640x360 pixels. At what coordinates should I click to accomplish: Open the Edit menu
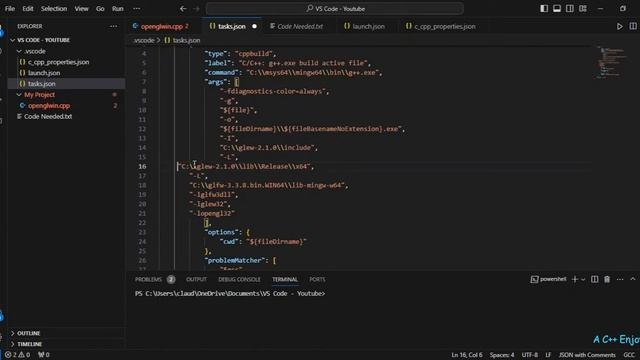(28, 9)
